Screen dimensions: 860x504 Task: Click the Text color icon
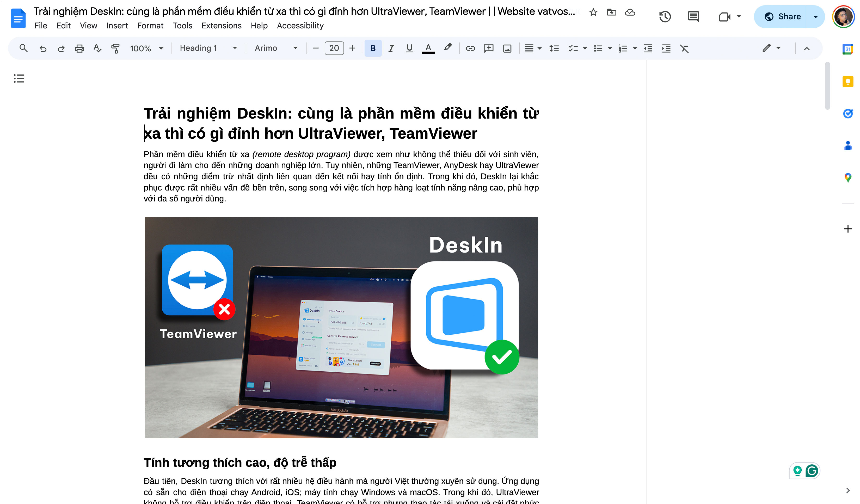428,48
